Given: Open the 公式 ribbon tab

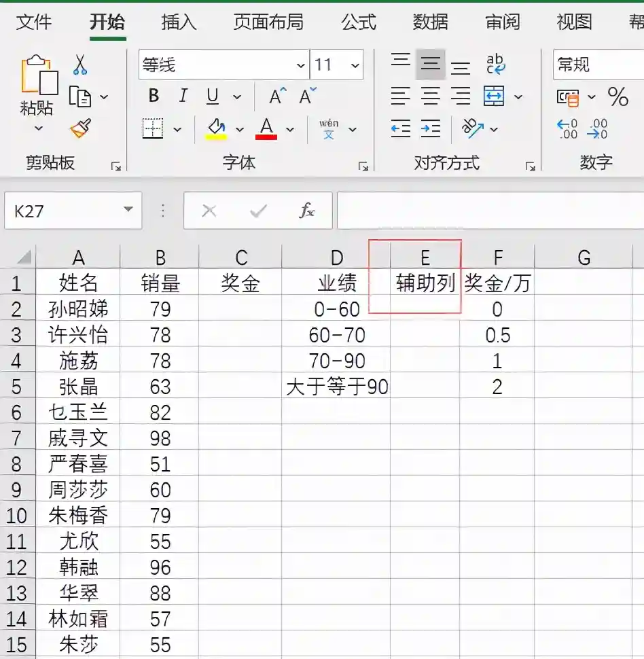Looking at the screenshot, I should [358, 22].
